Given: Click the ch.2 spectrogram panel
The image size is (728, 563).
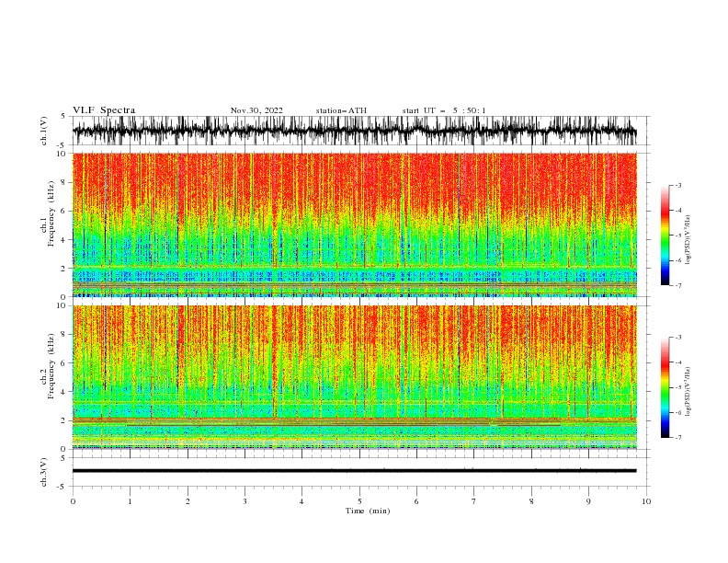Looking at the screenshot, I should pyautogui.click(x=354, y=377).
